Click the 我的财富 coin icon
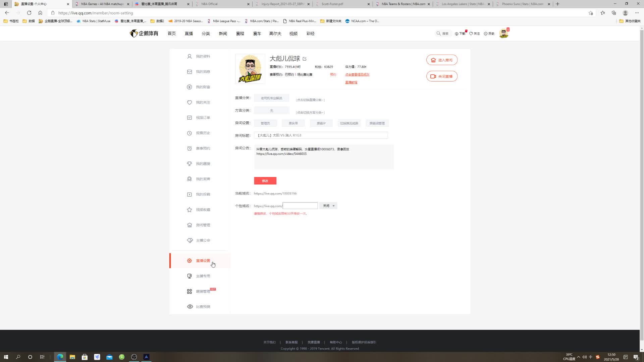Screen dimensions: 644x362 pyautogui.click(x=190, y=87)
